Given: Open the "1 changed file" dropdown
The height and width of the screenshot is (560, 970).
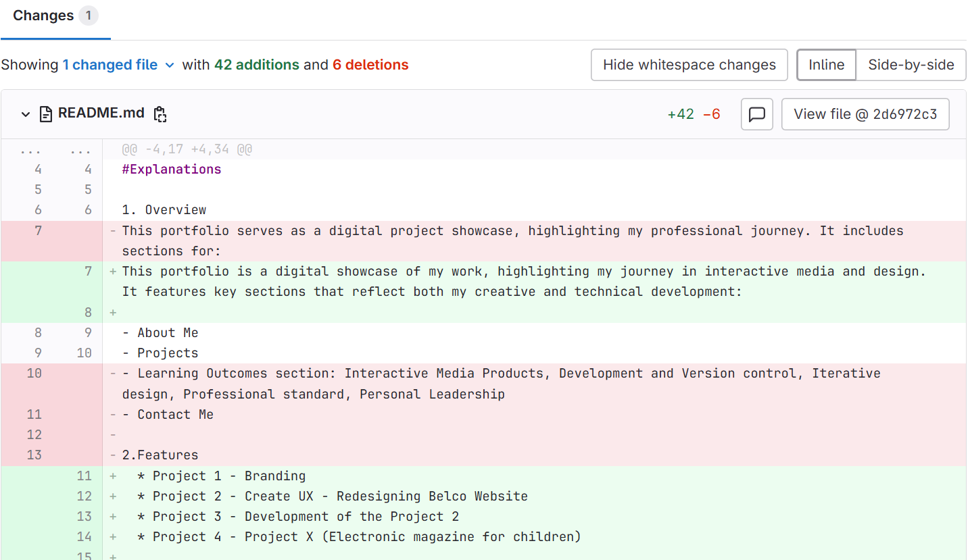Looking at the screenshot, I should (x=118, y=65).
